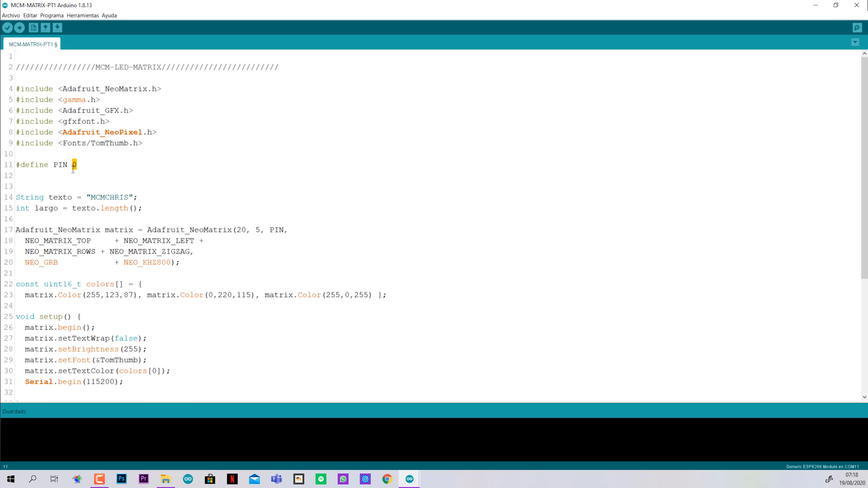Open the Programa menu
868x488 pixels.
click(x=52, y=15)
